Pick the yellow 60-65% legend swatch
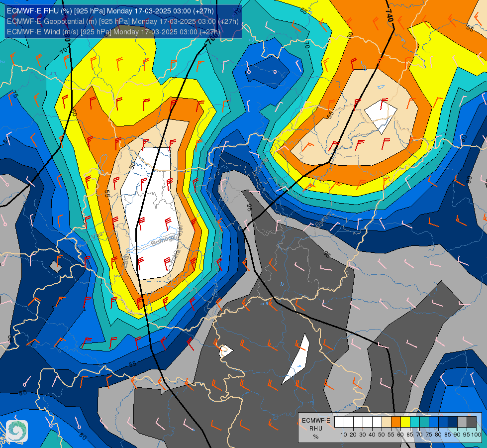Screen dimensions: 487x448 coord(405,422)
